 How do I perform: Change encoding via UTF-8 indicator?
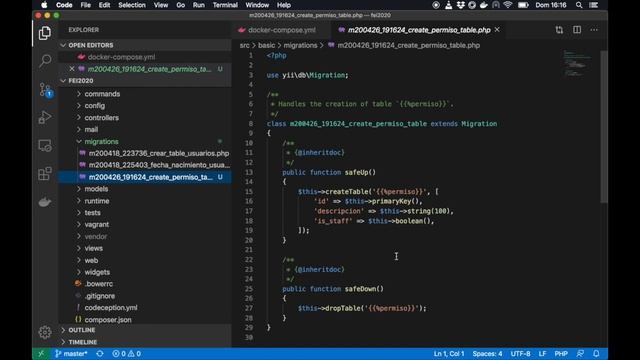[x=520, y=354]
